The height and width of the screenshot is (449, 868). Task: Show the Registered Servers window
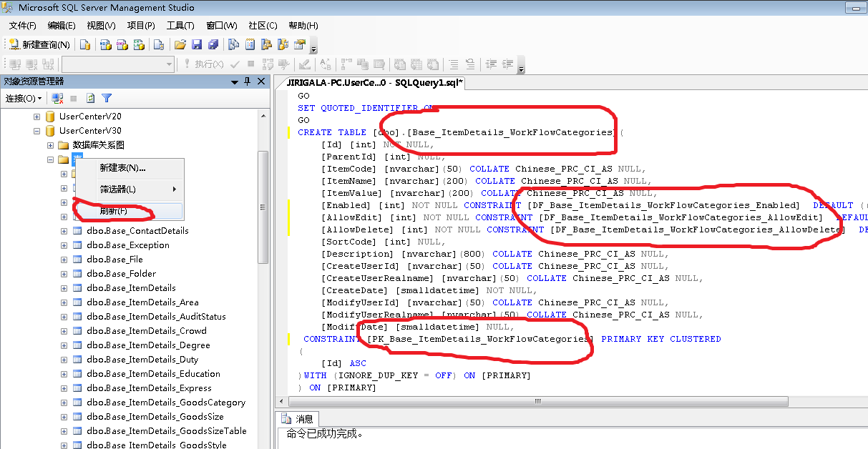click(x=233, y=44)
